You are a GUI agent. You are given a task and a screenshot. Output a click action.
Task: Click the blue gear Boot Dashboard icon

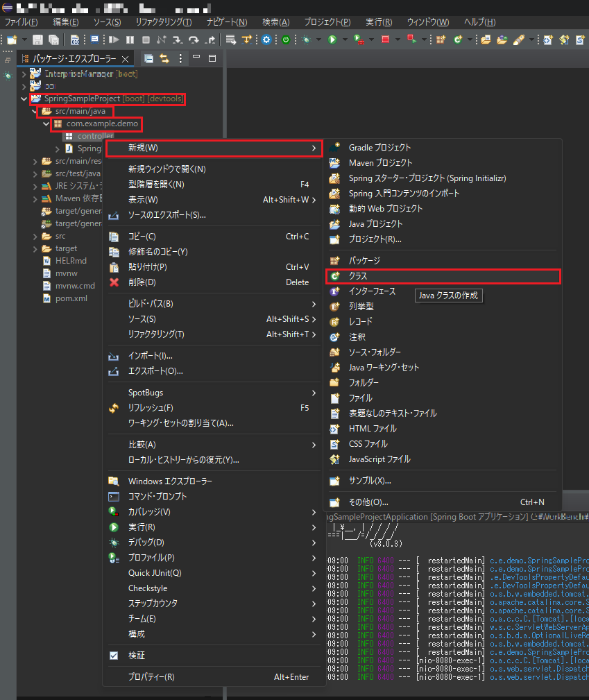pos(266,40)
